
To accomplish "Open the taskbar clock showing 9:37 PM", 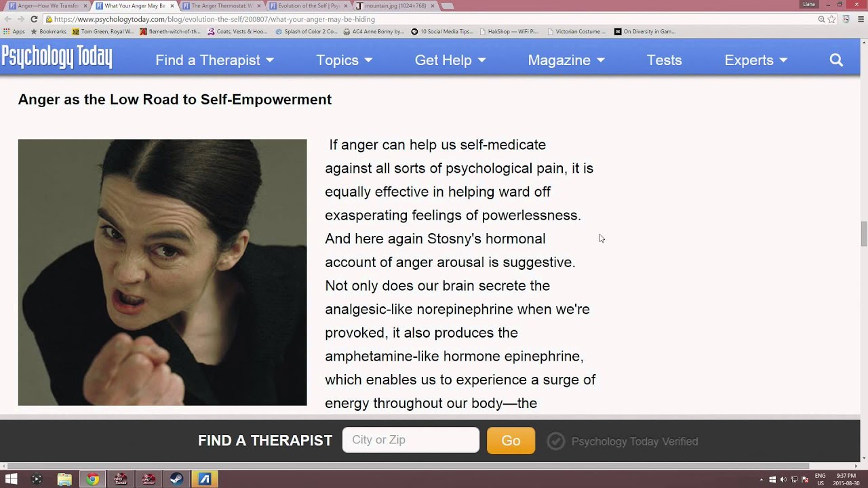I will click(846, 479).
